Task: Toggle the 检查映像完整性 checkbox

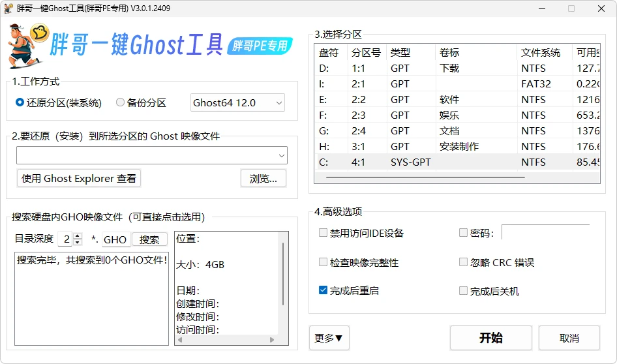Action: 324,262
